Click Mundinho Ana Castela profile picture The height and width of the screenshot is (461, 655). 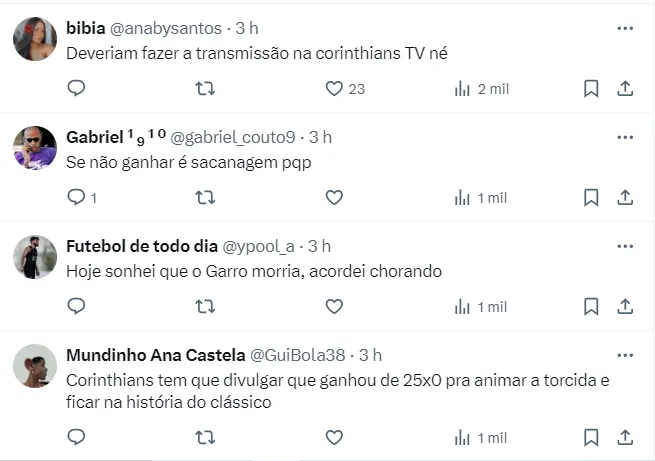click(x=34, y=366)
